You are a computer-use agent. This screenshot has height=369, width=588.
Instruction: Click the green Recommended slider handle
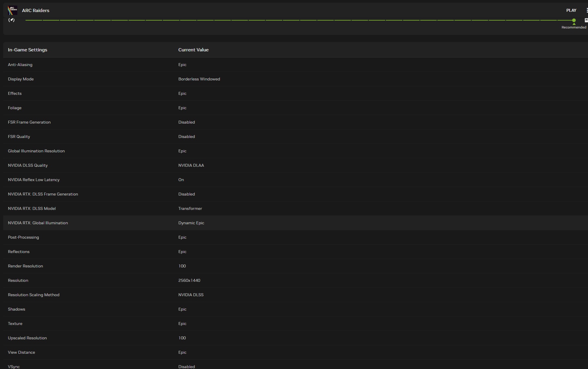[x=574, y=20]
